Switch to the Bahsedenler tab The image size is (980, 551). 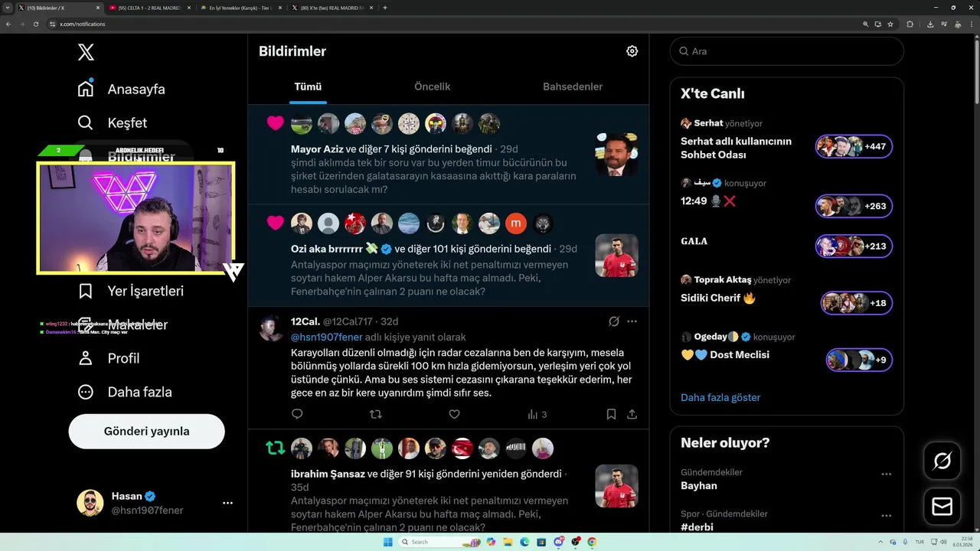(x=573, y=86)
